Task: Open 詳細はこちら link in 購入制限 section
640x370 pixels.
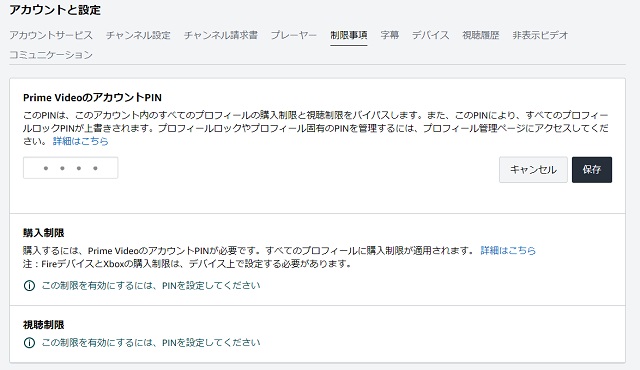Action: (x=508, y=250)
